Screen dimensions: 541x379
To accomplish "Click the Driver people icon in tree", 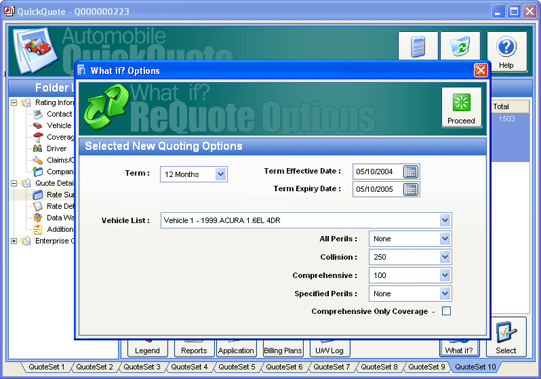I will 38,149.
